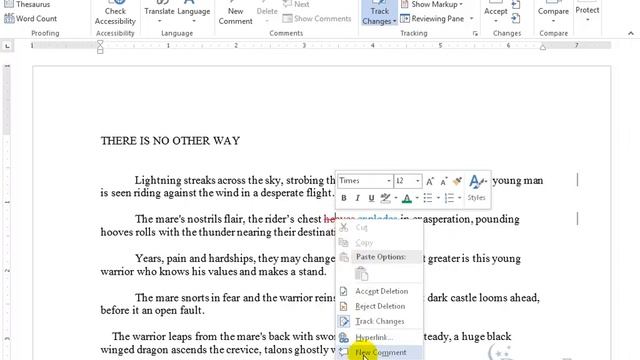
Task: Click the paste clipboard icon option
Action: click(361, 274)
